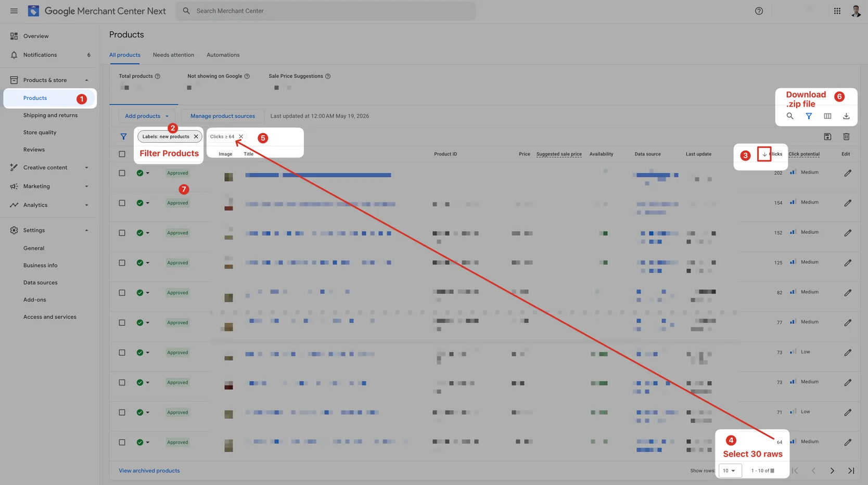
Task: Click Manage product sources button
Action: pyautogui.click(x=223, y=116)
